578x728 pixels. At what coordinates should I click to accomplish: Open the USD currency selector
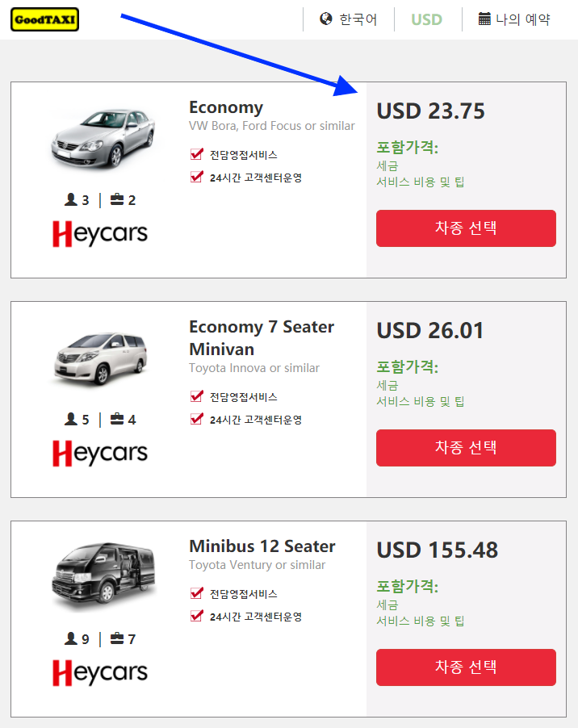[426, 19]
